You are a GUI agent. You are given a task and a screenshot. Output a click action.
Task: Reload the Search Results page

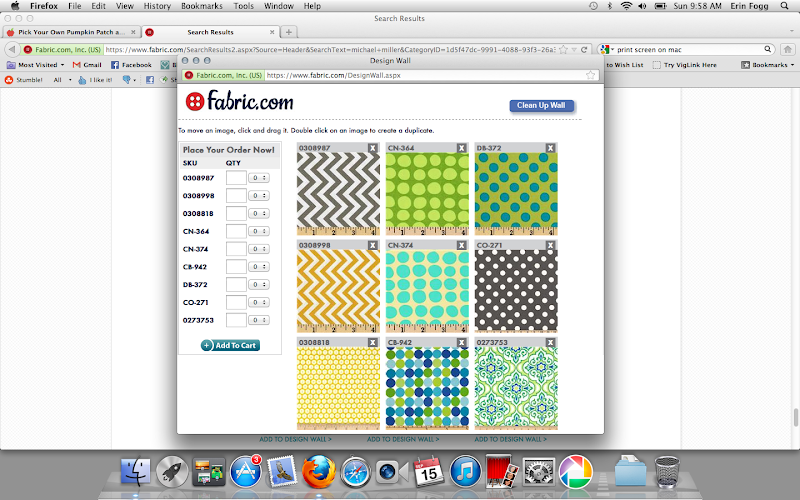(584, 49)
